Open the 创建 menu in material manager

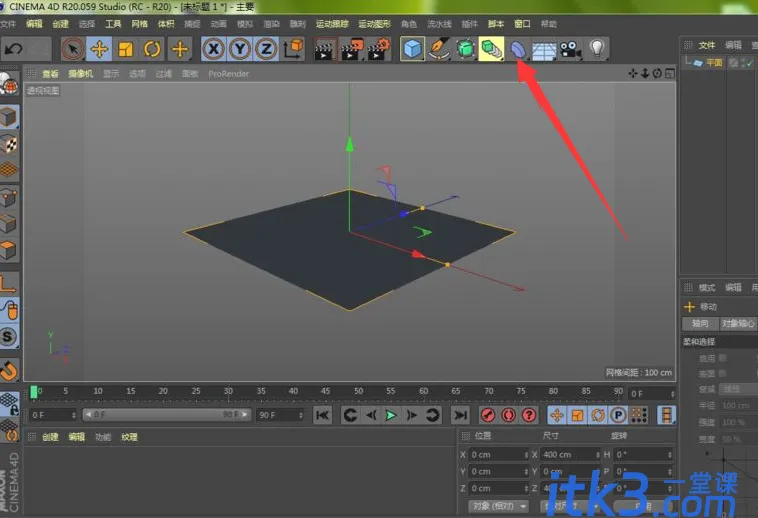point(50,437)
